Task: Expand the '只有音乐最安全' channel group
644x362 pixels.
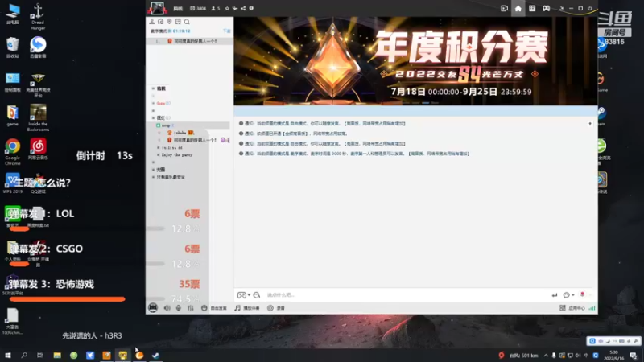Action: click(154, 177)
